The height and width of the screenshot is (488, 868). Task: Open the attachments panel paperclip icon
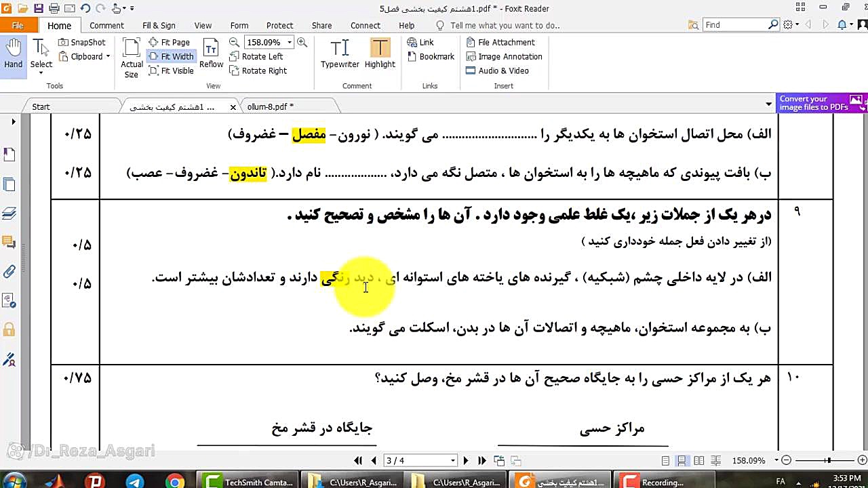pyautogui.click(x=9, y=272)
